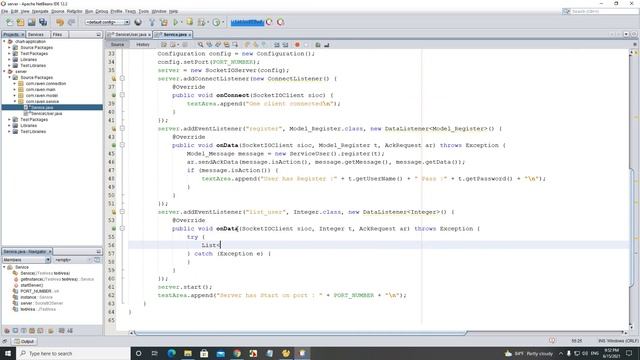Select startServer() in Navigator members list
The image size is (640, 360).
pos(31,285)
